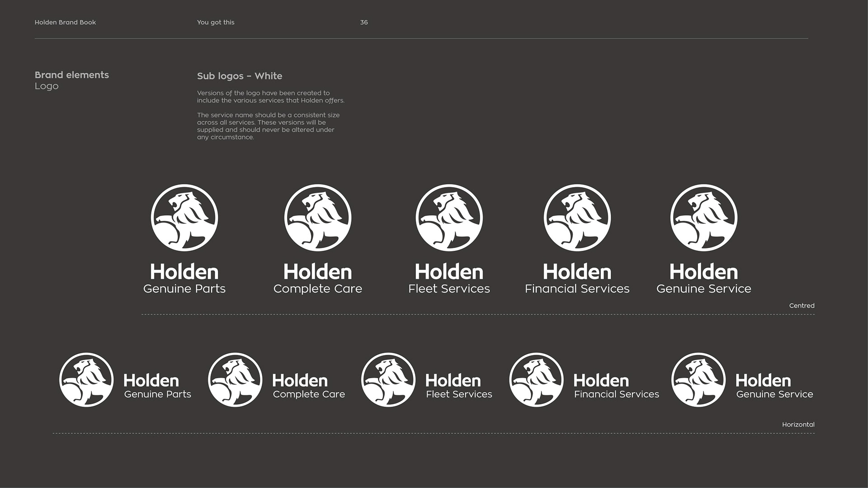Click 'Fleet Services' text in horizontal logo
This screenshot has height=488, width=868.
click(x=459, y=394)
